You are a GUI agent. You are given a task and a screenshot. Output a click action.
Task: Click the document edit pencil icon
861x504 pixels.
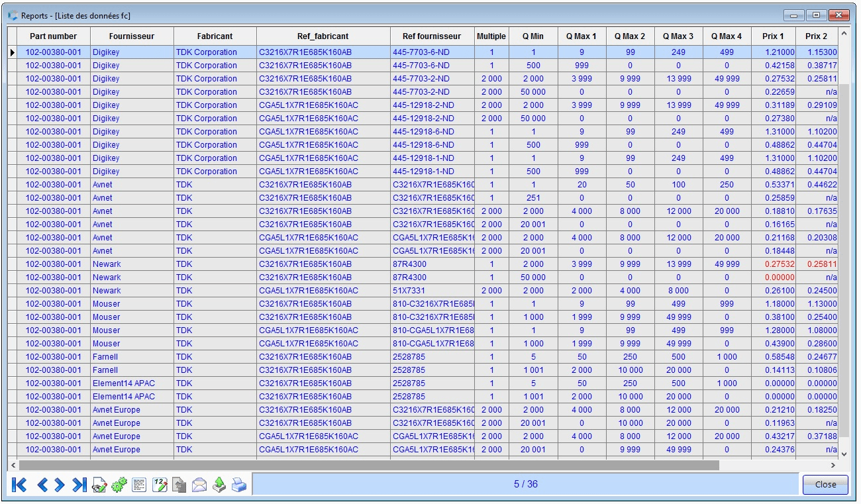pos(99,485)
